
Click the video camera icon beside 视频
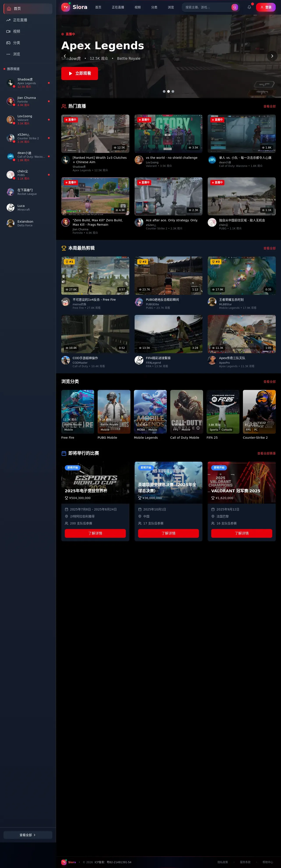[x=9, y=31]
